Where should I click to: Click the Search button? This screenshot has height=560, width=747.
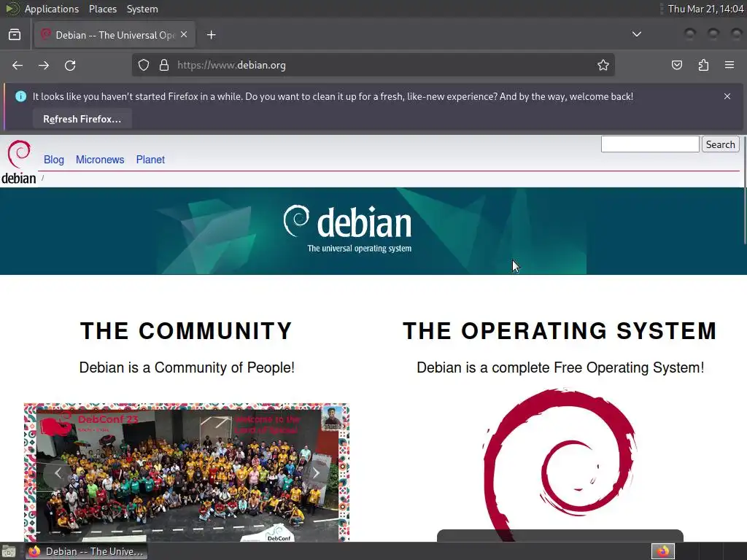720,144
